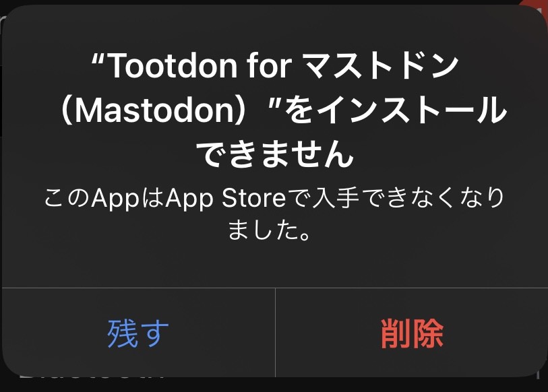Click the empty alert area under 'ました。'
The image size is (548, 392).
pyautogui.click(x=275, y=264)
